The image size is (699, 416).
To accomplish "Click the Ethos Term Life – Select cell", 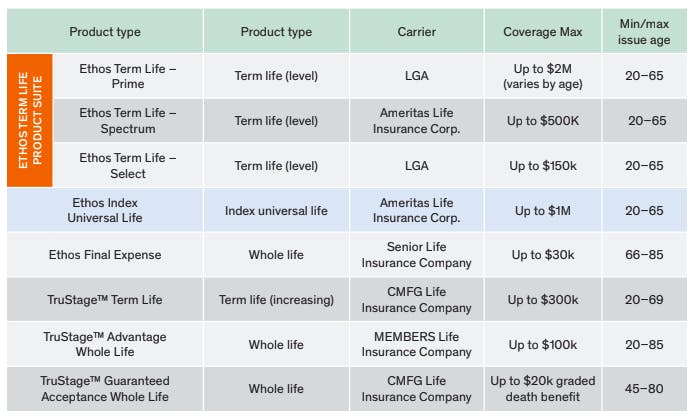I will pyautogui.click(x=128, y=165).
